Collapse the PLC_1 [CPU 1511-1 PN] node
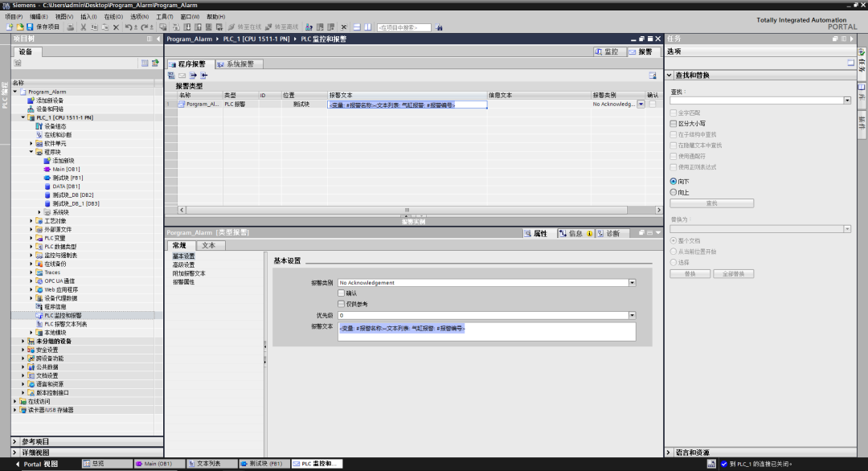The image size is (868, 471). [23, 117]
